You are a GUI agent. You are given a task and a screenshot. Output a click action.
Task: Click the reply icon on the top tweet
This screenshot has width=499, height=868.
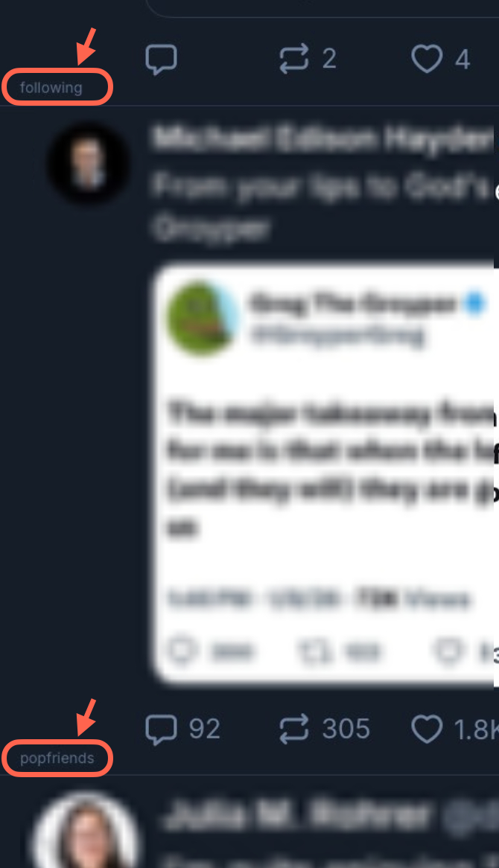point(161,60)
